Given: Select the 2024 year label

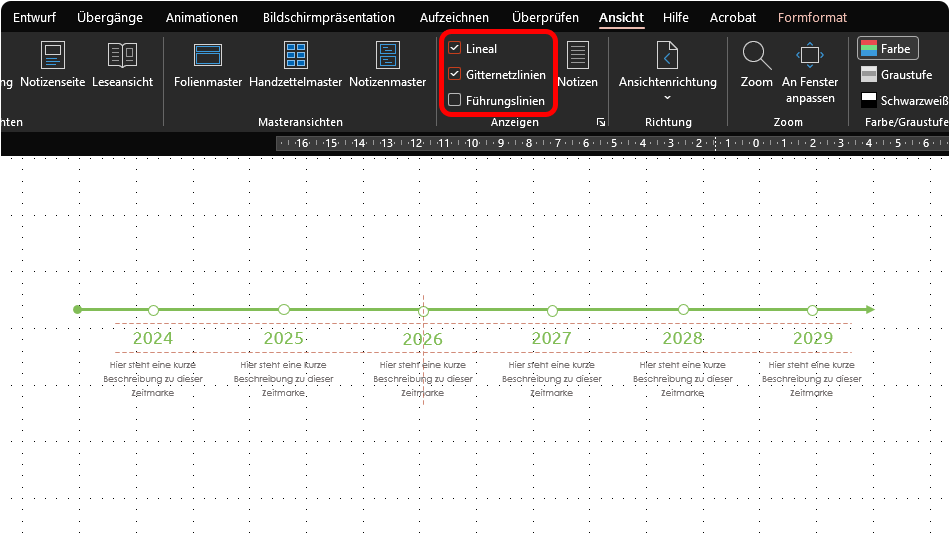Looking at the screenshot, I should (x=153, y=338).
